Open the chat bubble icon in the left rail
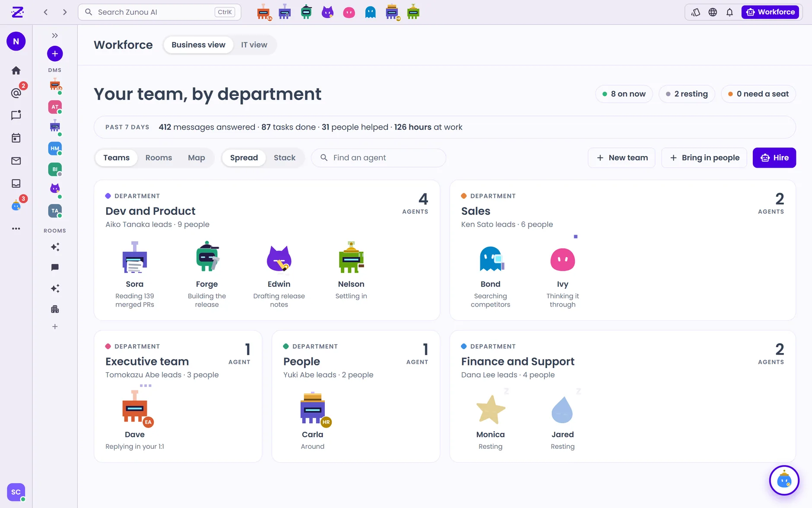Image resolution: width=812 pixels, height=508 pixels. pos(16,115)
